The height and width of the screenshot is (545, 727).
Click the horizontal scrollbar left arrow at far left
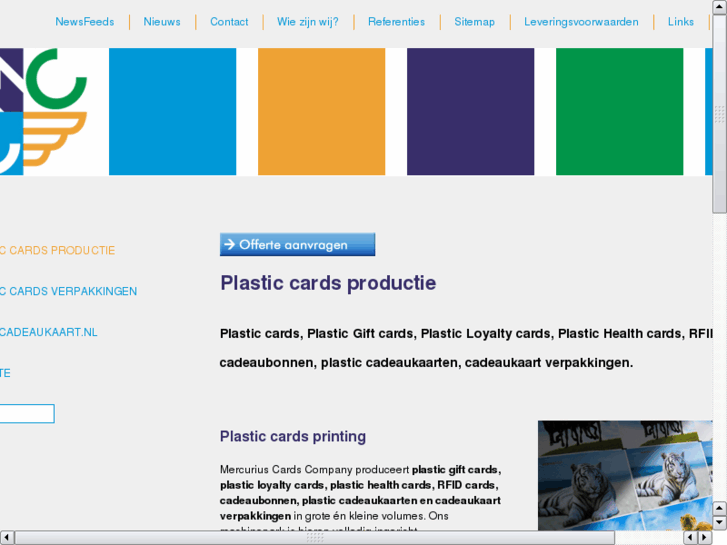pos(7,538)
